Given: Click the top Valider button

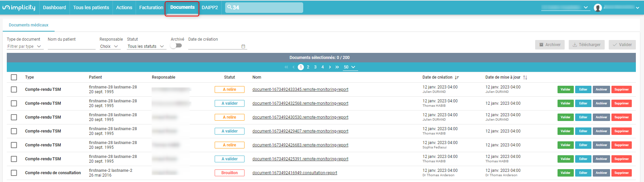Looking at the screenshot, I should (x=622, y=45).
